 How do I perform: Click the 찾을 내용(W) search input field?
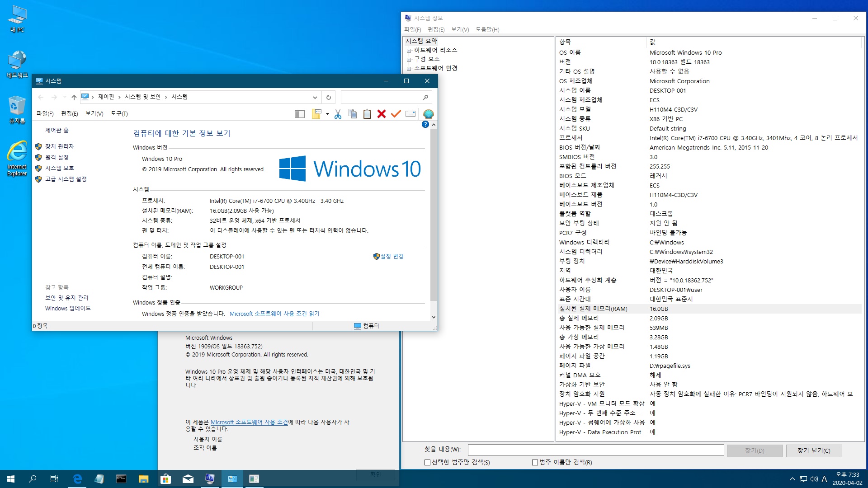click(596, 450)
